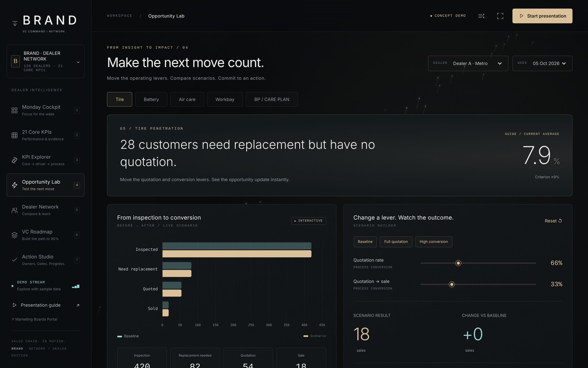Select the High conversion scenario preset
The image size is (588, 368).
[x=434, y=242]
